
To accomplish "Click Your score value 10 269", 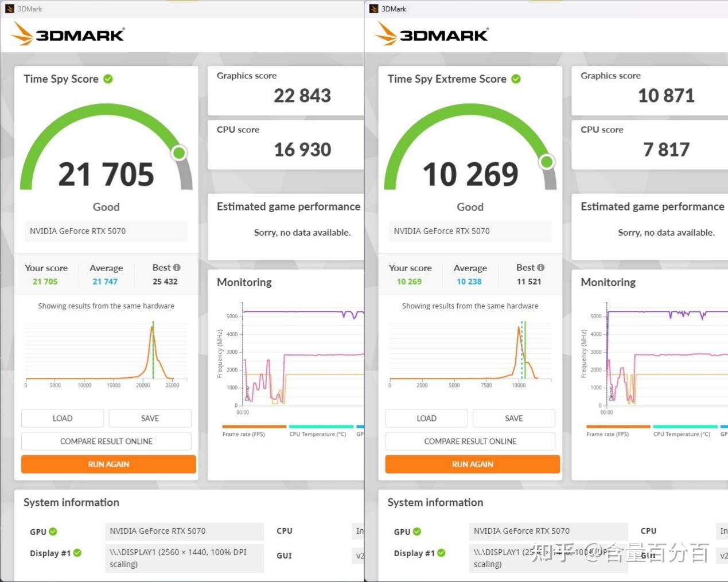I will click(409, 282).
